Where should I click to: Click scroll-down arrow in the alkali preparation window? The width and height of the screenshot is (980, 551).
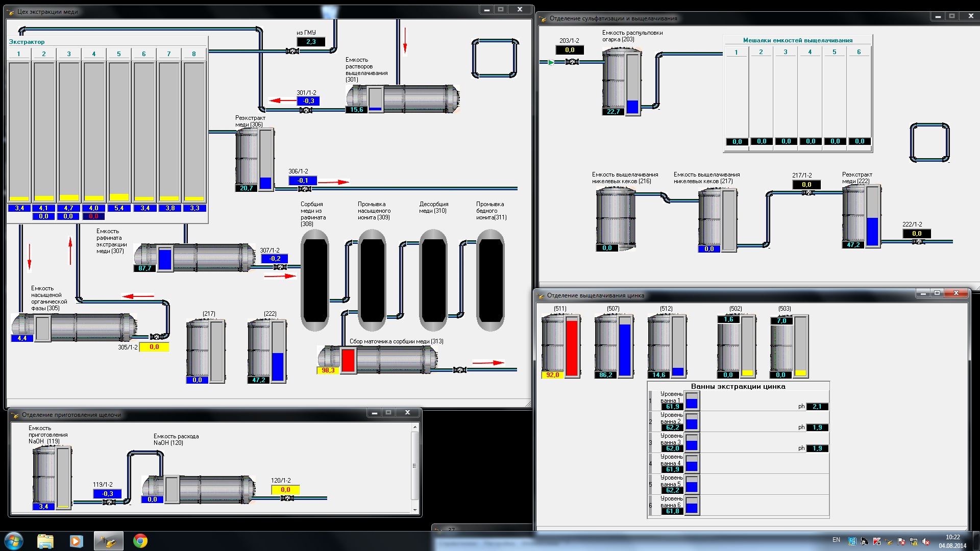point(415,510)
